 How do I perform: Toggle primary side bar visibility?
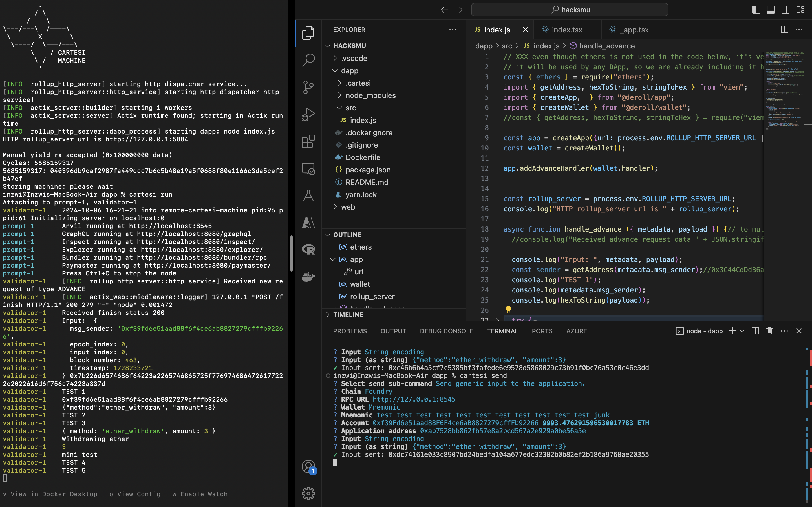(x=756, y=10)
